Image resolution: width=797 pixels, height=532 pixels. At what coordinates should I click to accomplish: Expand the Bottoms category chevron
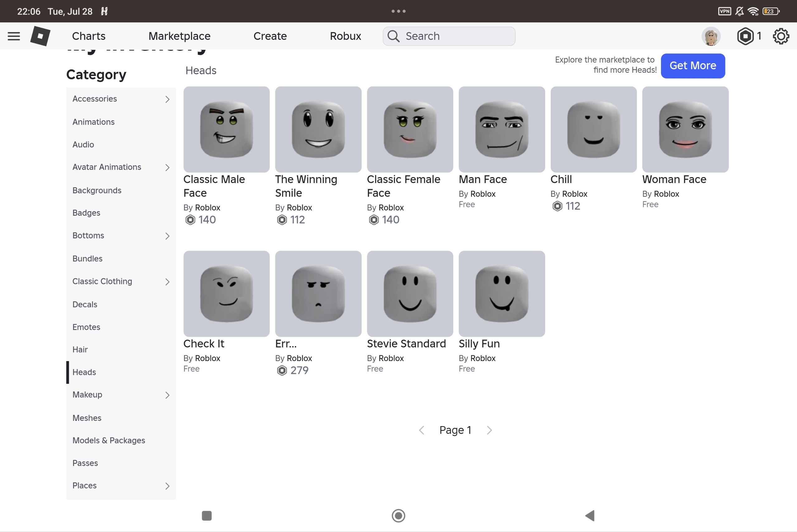click(167, 236)
